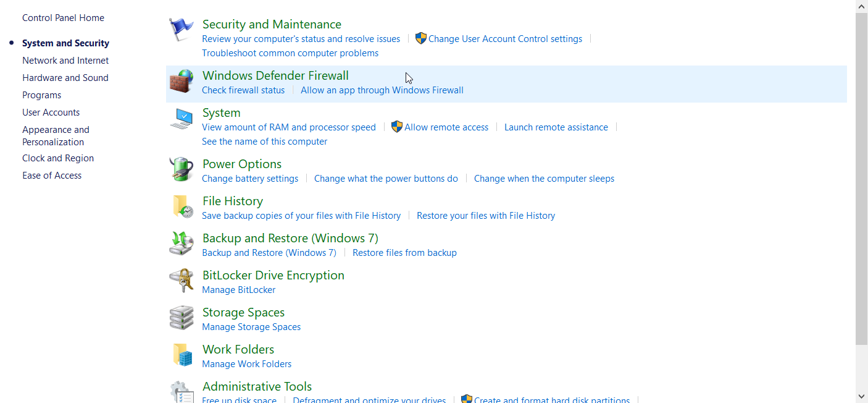
Task: Select Clock and Region category
Action: click(58, 158)
